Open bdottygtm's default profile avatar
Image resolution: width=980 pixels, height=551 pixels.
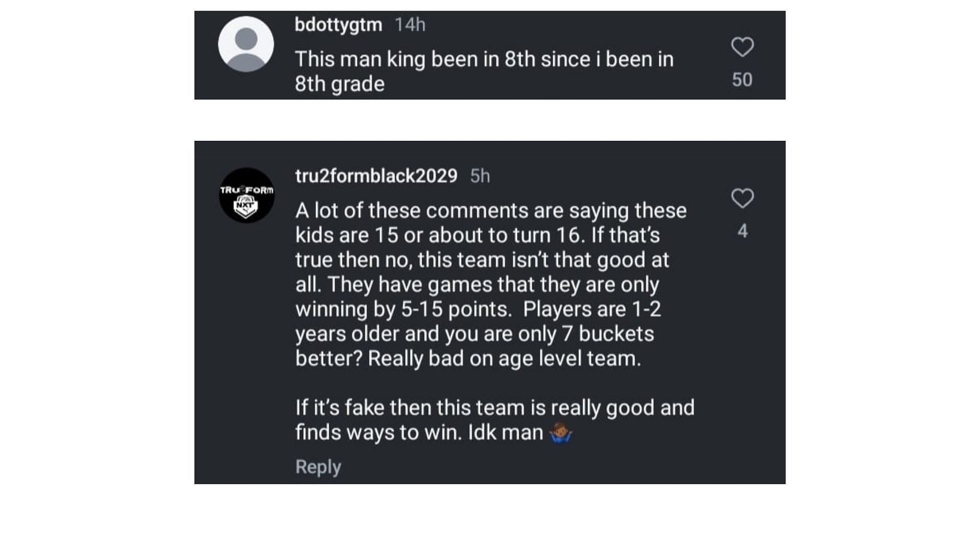point(246,44)
